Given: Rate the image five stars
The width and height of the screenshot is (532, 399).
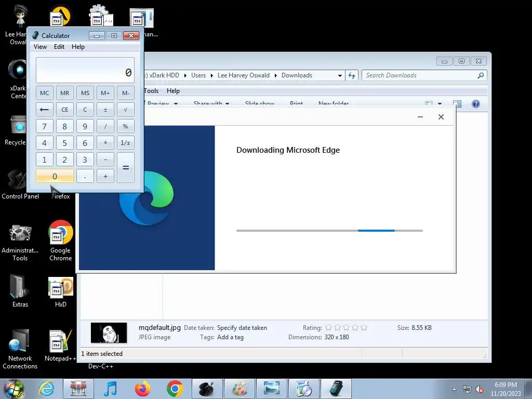Looking at the screenshot, I should point(364,327).
